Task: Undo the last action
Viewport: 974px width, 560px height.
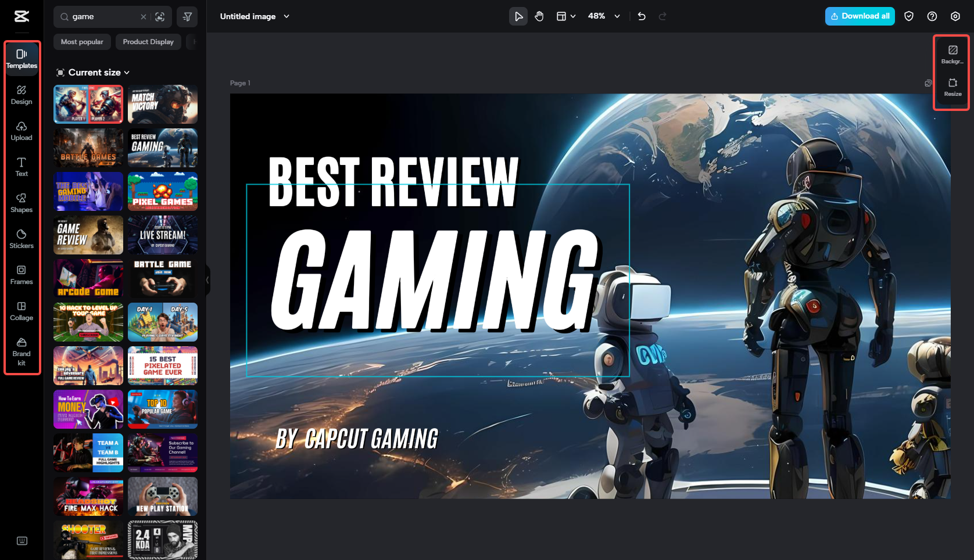Action: pos(642,16)
